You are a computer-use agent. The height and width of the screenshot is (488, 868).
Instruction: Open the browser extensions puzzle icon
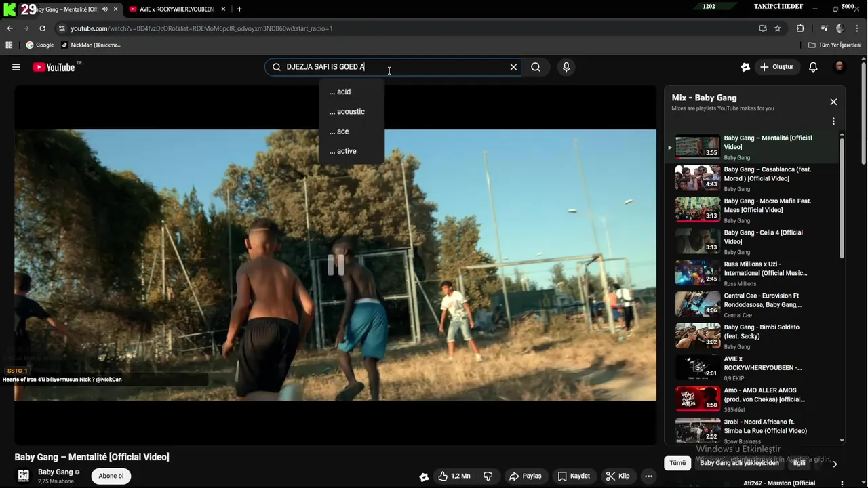(800, 28)
